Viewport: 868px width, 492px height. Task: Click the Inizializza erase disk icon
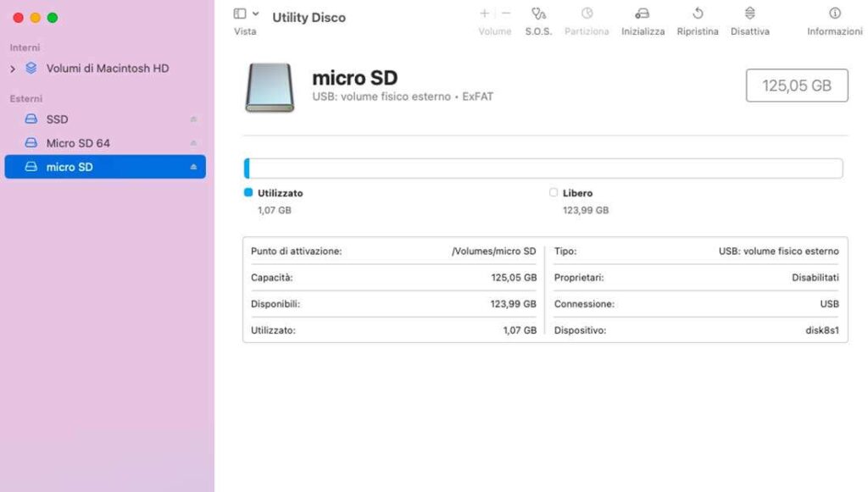click(x=643, y=14)
